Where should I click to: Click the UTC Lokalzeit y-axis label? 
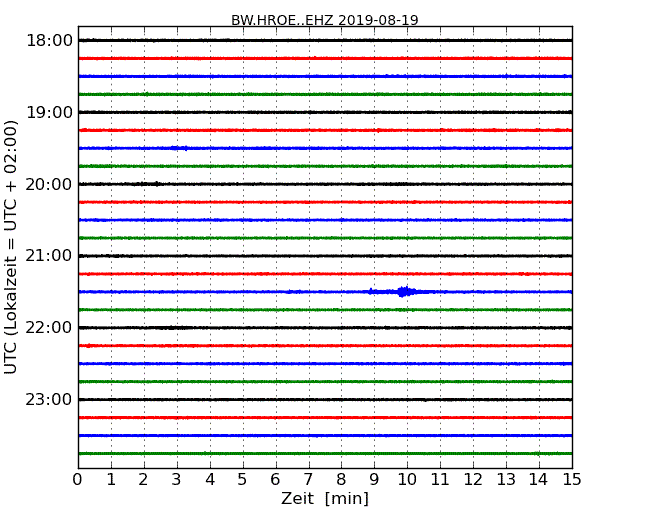10,247
